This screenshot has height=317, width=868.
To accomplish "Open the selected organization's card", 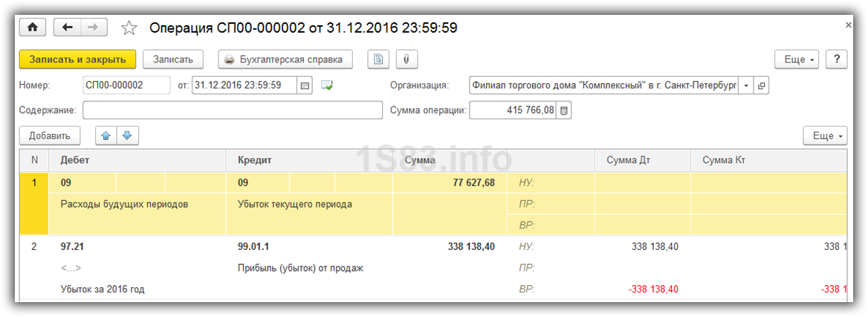I will (761, 86).
